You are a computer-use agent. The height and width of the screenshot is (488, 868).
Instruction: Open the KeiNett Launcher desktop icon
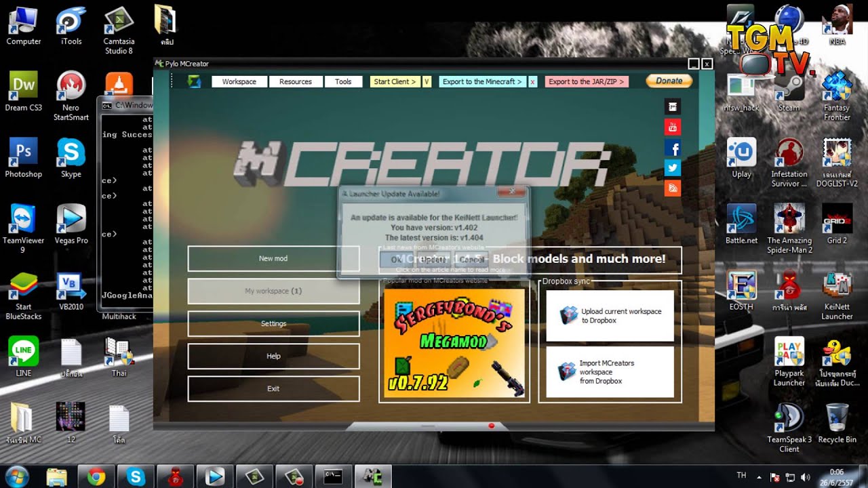click(x=837, y=296)
